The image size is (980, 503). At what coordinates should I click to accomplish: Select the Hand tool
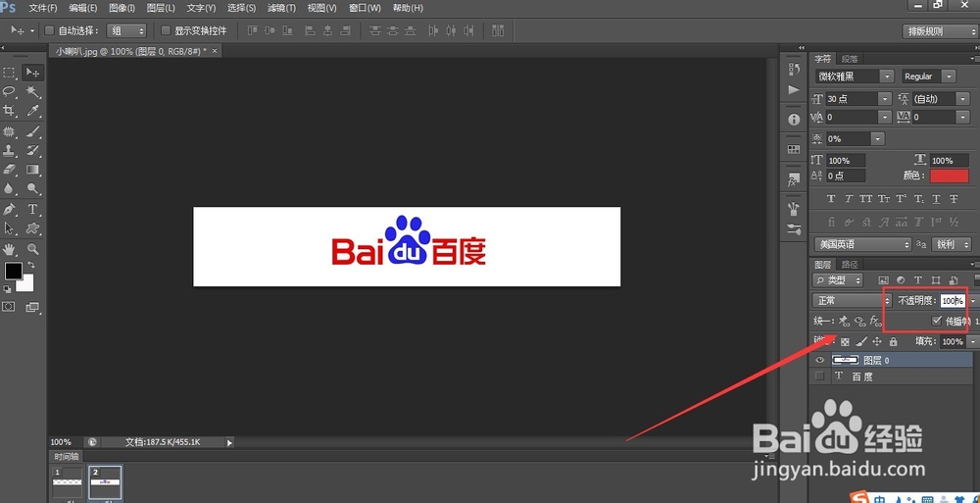click(x=10, y=249)
